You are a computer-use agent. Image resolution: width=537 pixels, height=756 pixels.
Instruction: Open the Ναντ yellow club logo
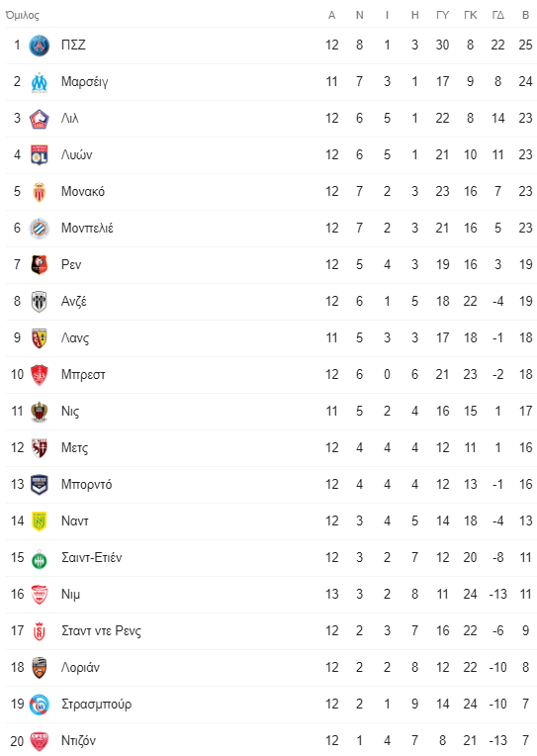pyautogui.click(x=39, y=521)
